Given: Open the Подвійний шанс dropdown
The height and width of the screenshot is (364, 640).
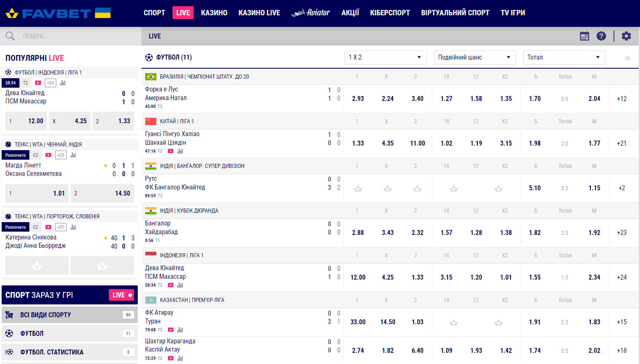Looking at the screenshot, I should pyautogui.click(x=474, y=57).
